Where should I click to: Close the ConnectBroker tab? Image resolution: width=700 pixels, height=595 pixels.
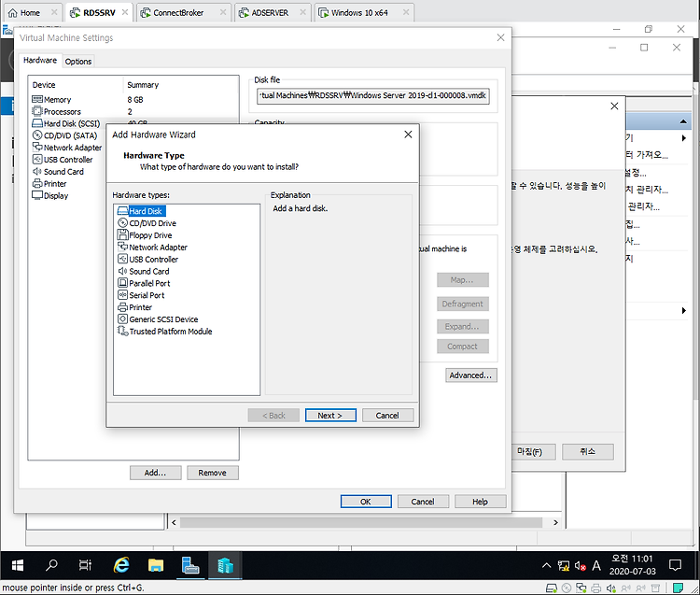coord(223,12)
